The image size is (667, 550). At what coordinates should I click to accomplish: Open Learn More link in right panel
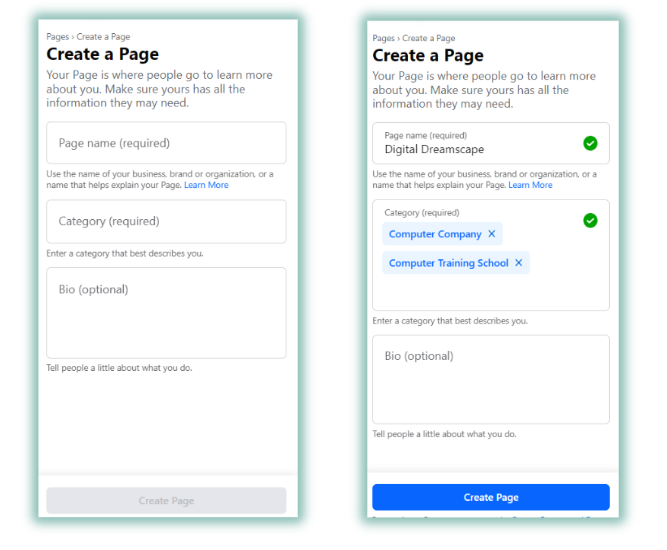(x=530, y=185)
